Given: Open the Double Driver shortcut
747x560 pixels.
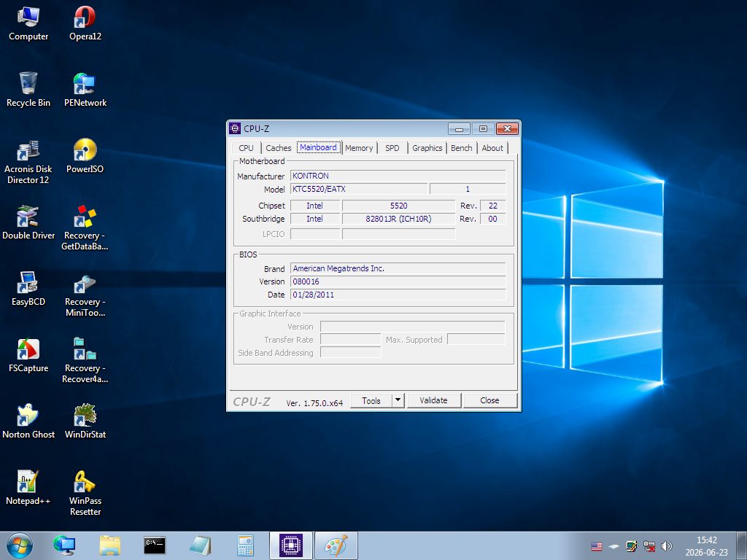Looking at the screenshot, I should [x=28, y=222].
